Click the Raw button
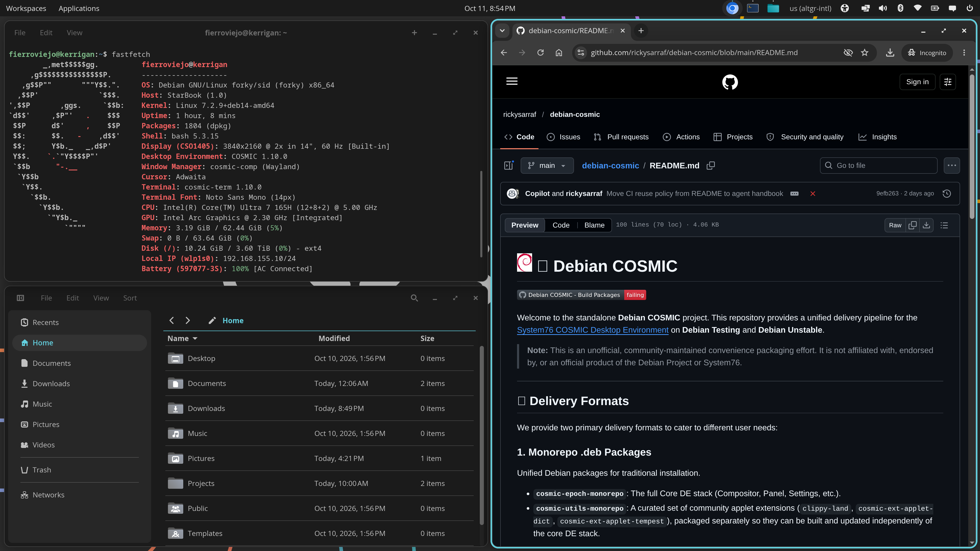Screen dimensions: 980x551 (x=895, y=225)
